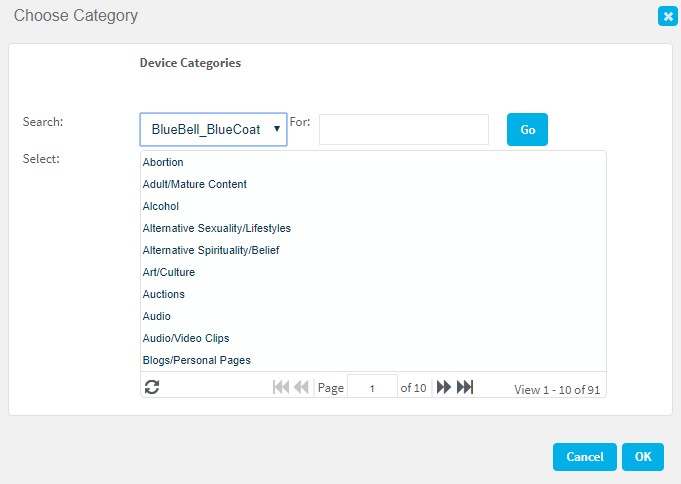The image size is (681, 484).
Task: Click the page number input box
Action: [371, 387]
